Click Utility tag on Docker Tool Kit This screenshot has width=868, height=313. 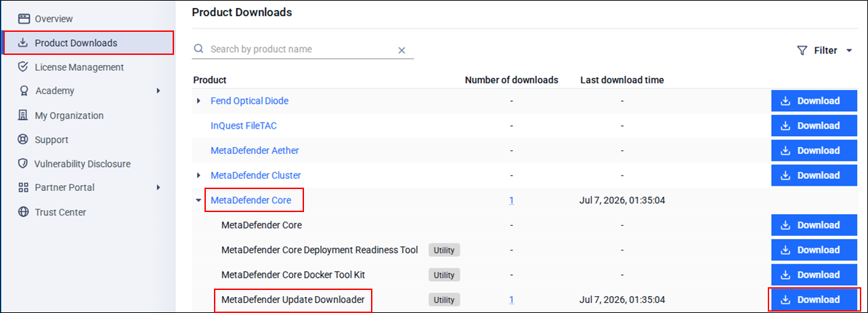click(x=444, y=275)
